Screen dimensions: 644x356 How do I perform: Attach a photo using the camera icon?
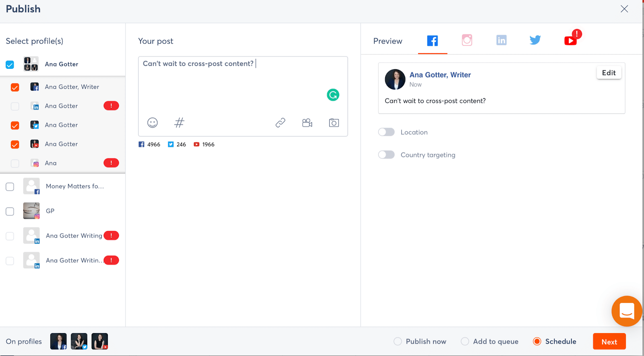334,123
